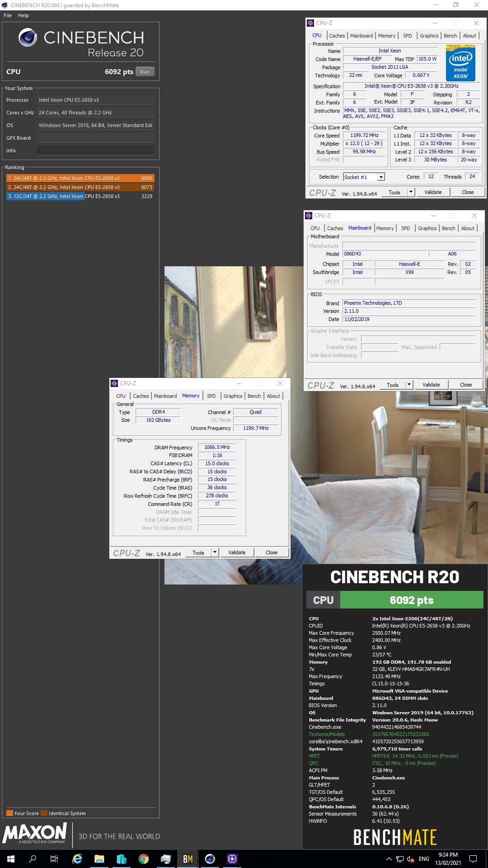This screenshot has height=868, width=488.
Task: Open the taskbar clock showing 9:24 PM
Action: 448,859
